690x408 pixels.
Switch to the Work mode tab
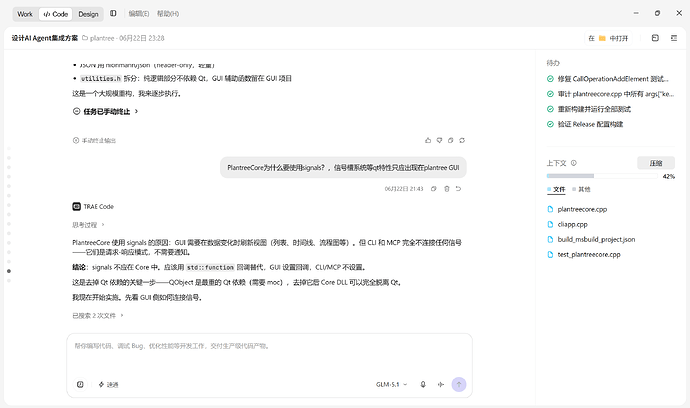(25, 14)
